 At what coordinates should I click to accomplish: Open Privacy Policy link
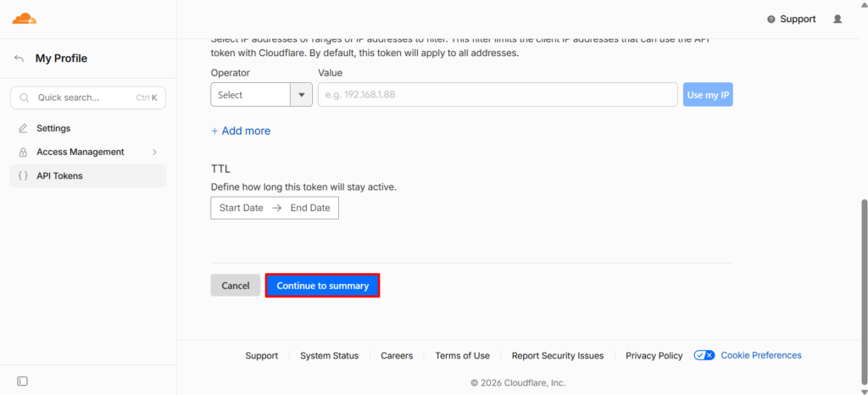[654, 356]
